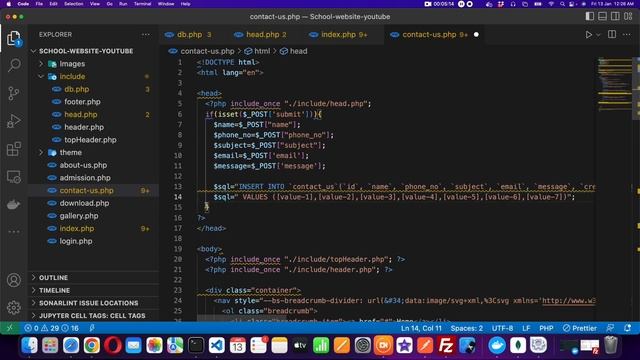Open Customize Layout button
Image resolution: width=640 pixels, height=360 pixels.
tap(628, 16)
